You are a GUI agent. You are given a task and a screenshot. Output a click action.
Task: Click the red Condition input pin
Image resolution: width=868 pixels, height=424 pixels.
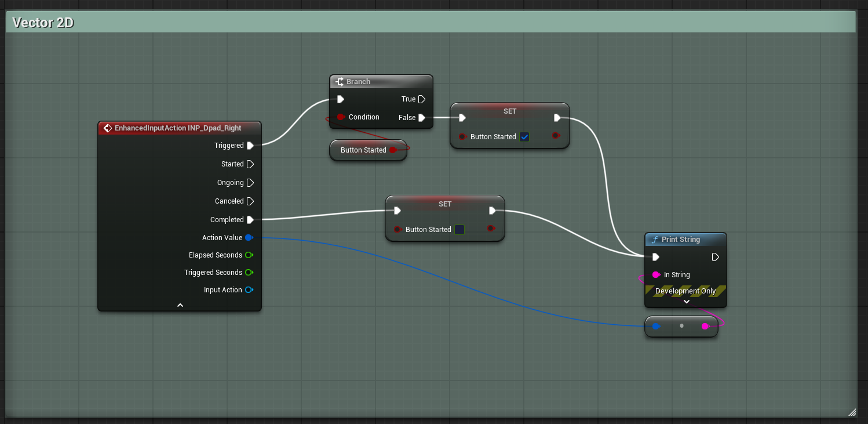pyautogui.click(x=341, y=117)
